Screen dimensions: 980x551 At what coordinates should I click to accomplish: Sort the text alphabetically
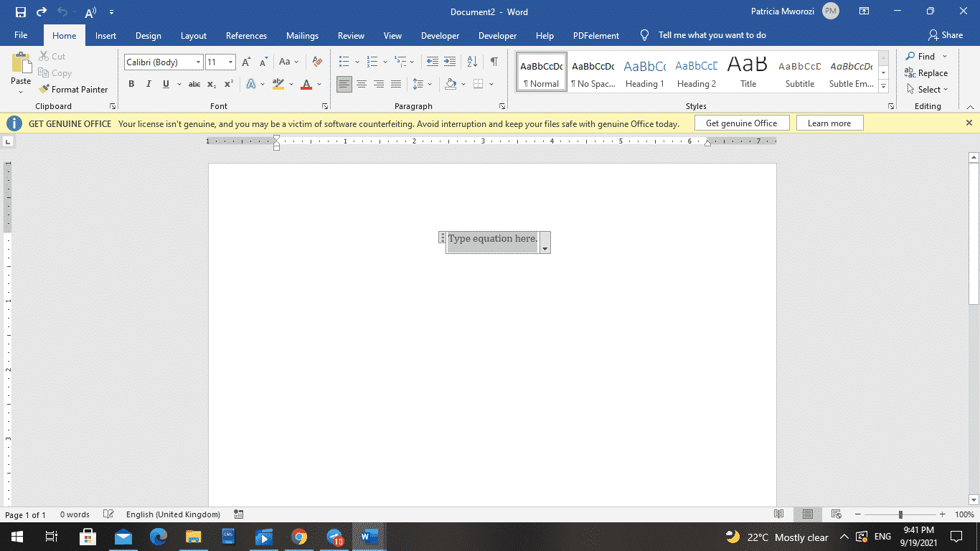coord(471,62)
